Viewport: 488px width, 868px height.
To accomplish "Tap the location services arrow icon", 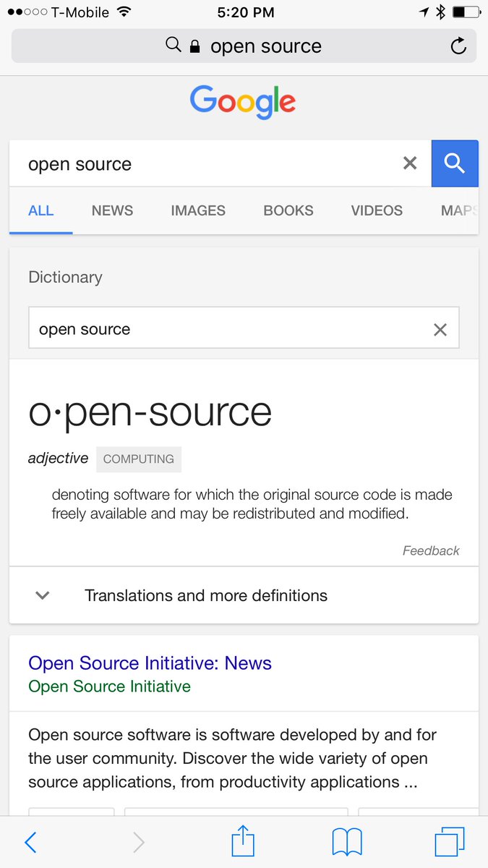I will point(424,12).
